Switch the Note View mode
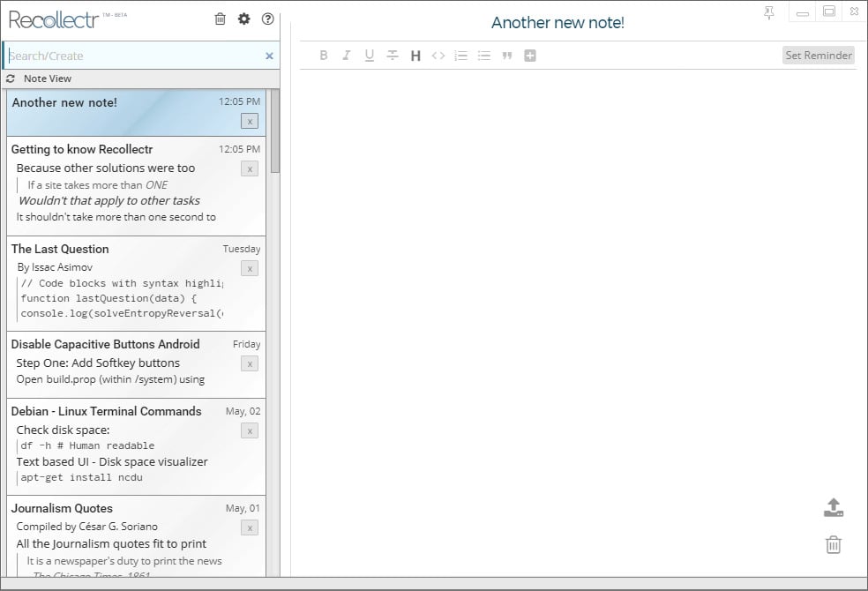The height and width of the screenshot is (591, 868). click(48, 79)
